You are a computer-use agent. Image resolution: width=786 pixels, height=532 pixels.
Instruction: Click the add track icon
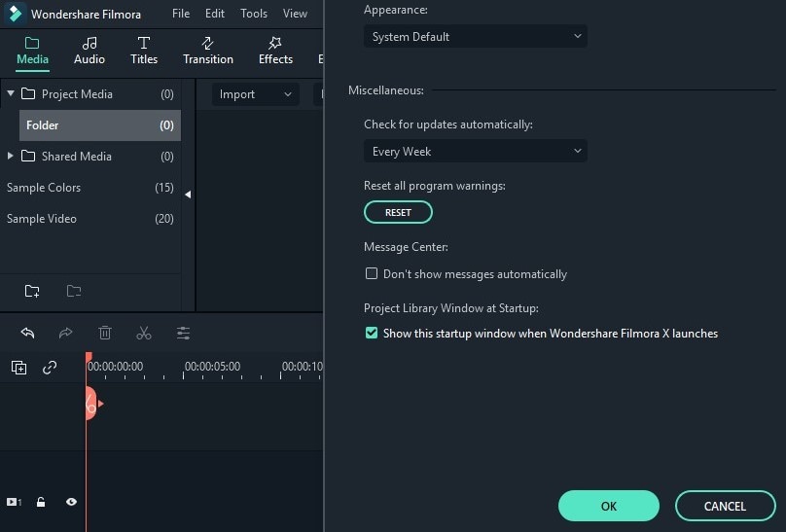(x=18, y=368)
